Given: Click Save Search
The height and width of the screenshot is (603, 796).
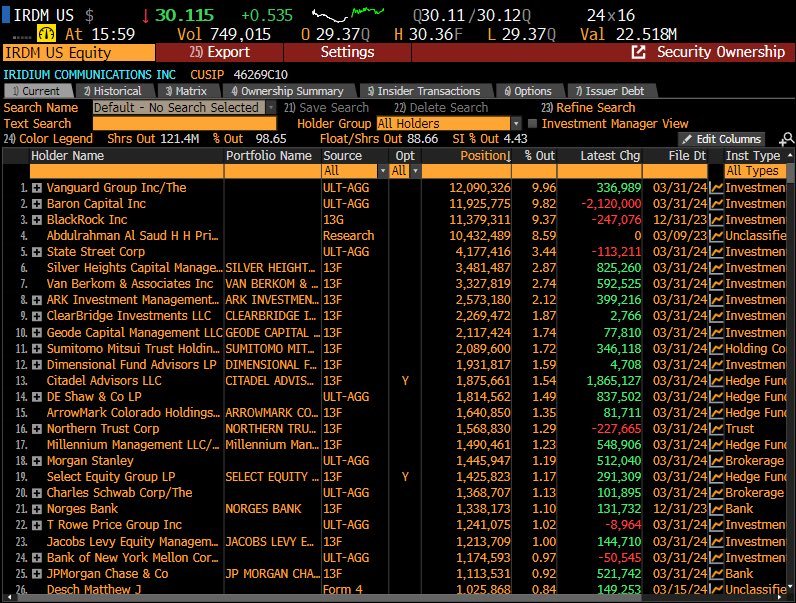Looking at the screenshot, I should [x=326, y=108].
